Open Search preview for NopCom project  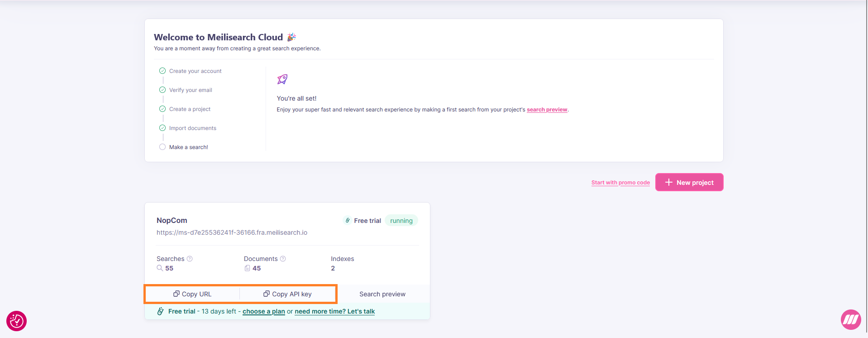(x=382, y=294)
